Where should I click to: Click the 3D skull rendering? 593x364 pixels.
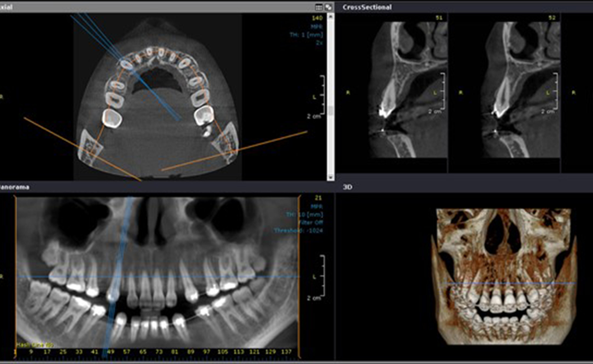pyautogui.click(x=504, y=277)
